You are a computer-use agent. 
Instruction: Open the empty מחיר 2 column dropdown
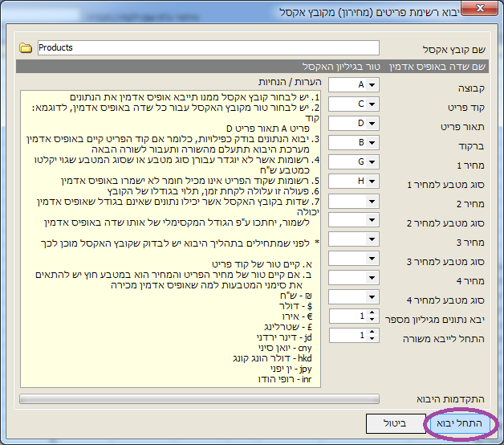coord(372,200)
